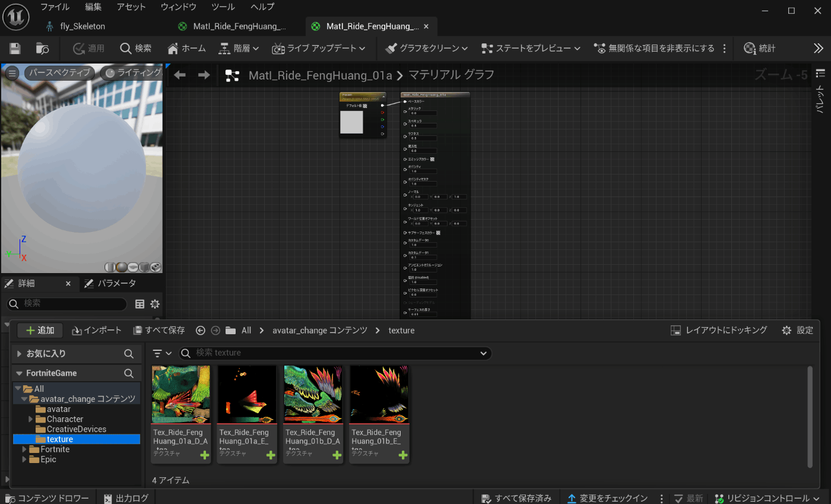Open the ウィンドウ menu
This screenshot has height=504, width=831.
coord(179,7)
